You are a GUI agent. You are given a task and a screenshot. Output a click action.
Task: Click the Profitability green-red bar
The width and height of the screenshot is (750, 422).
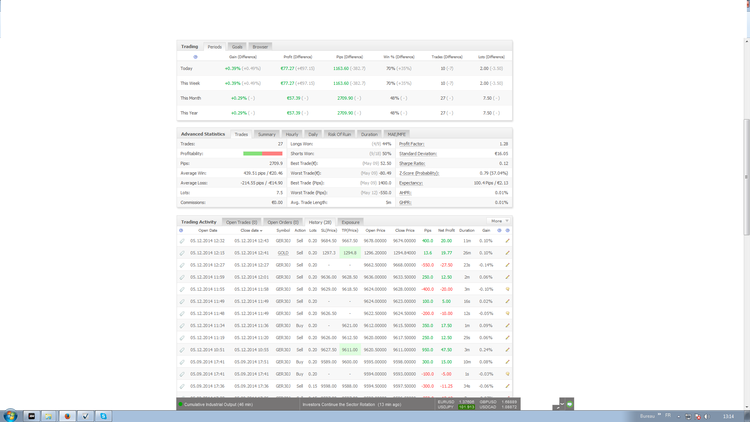(x=263, y=154)
